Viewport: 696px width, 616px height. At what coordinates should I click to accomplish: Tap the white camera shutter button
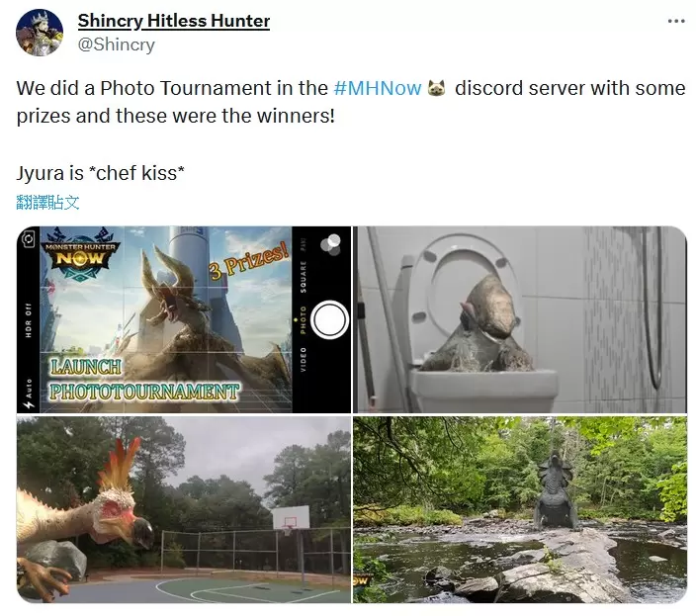pyautogui.click(x=330, y=320)
